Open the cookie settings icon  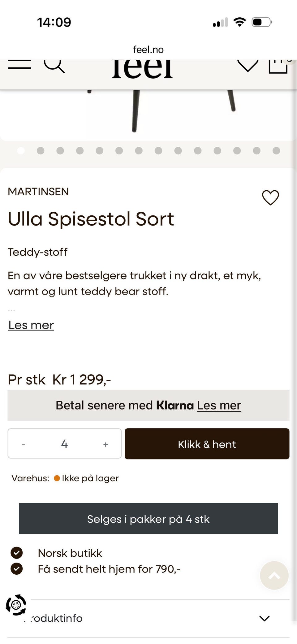coord(16,605)
